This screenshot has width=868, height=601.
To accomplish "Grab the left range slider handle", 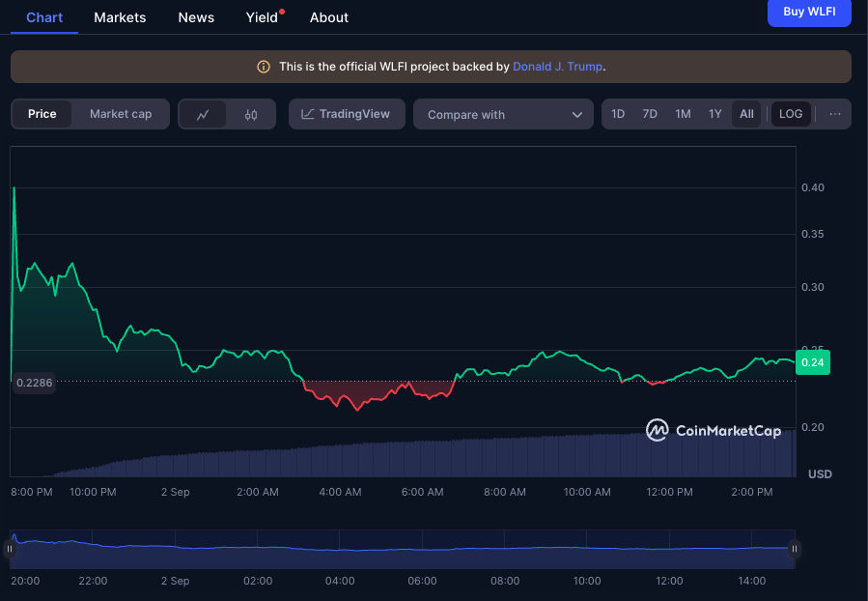I will pyautogui.click(x=10, y=549).
